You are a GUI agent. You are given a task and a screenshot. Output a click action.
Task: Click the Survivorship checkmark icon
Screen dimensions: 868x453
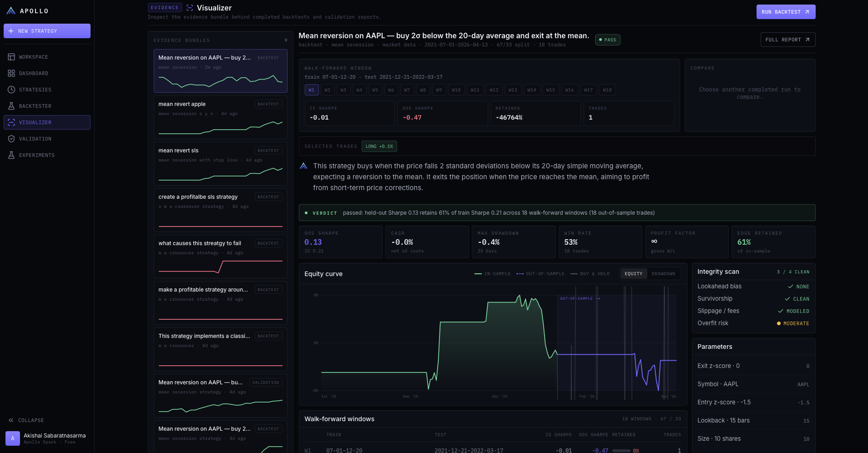pos(787,299)
